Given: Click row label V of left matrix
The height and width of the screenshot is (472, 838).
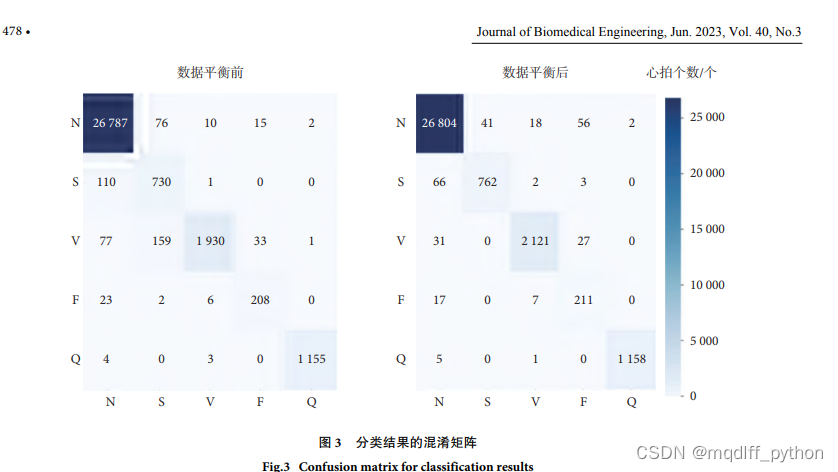Looking at the screenshot, I should coord(75,241).
